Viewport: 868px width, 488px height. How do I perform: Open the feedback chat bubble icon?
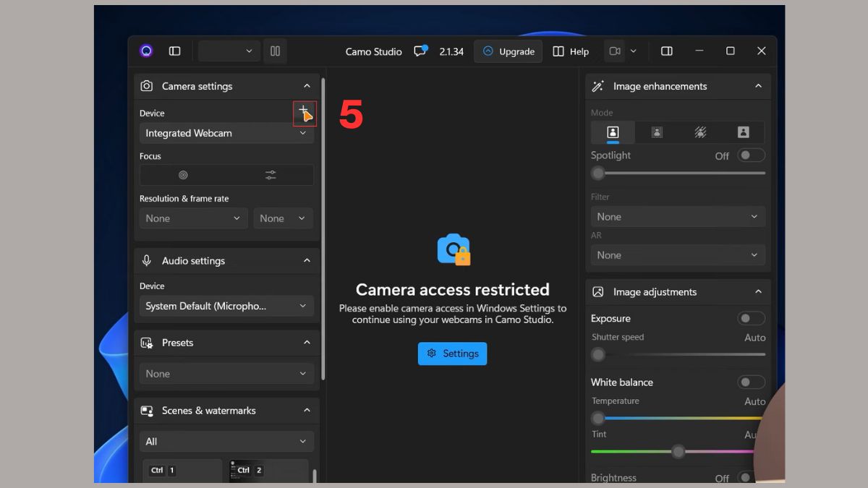(420, 51)
